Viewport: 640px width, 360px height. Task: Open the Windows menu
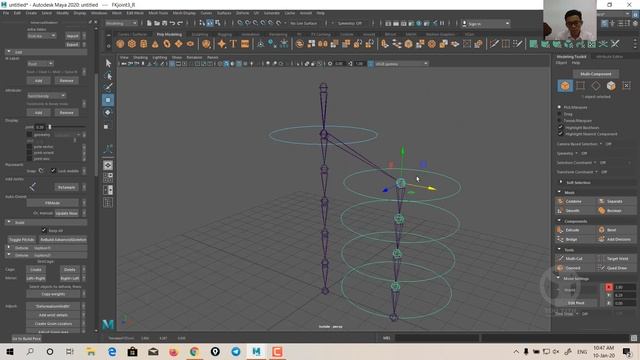[99, 13]
